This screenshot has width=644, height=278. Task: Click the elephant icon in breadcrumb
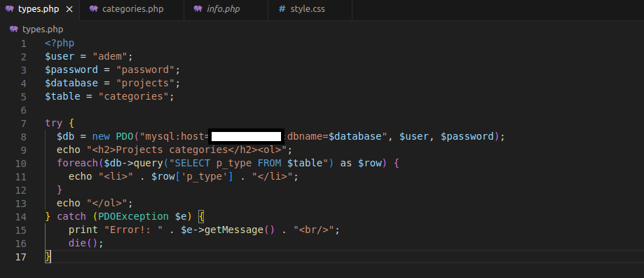tap(13, 29)
